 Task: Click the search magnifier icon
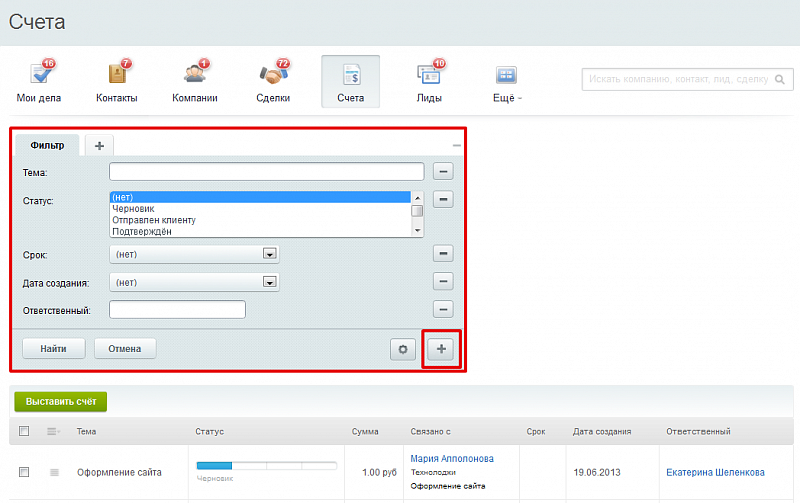point(780,80)
